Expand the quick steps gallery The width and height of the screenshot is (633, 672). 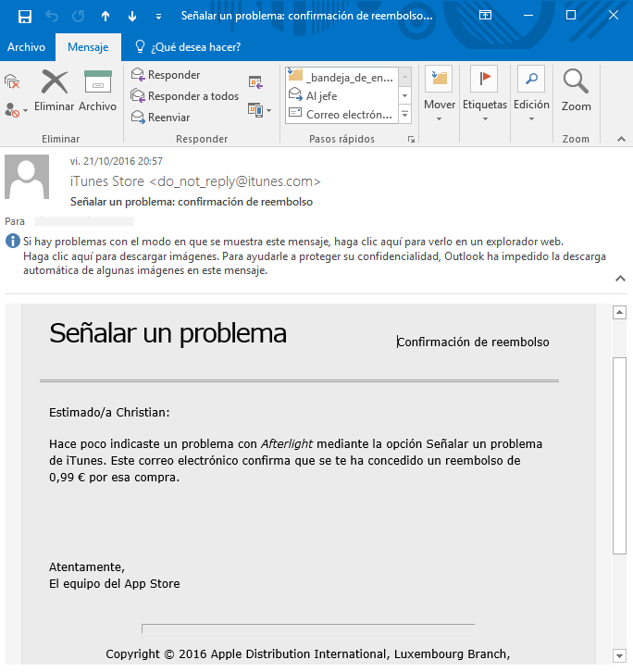point(405,115)
